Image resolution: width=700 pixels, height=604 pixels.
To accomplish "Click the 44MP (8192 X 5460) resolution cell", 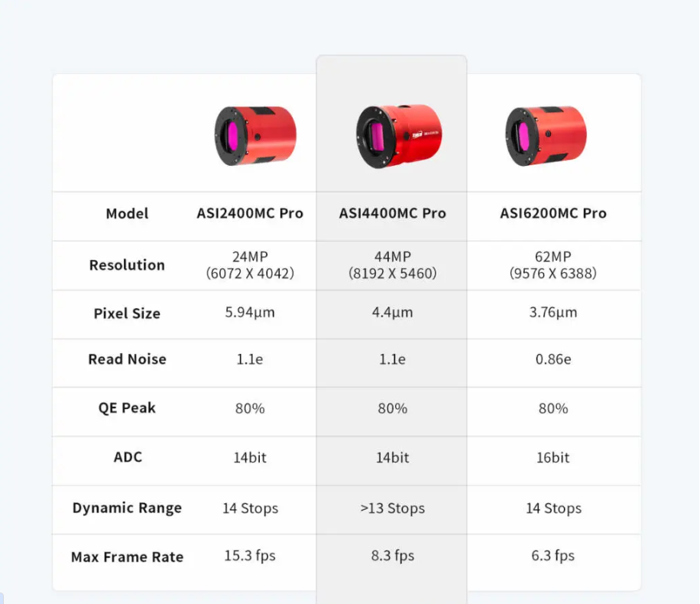I will pos(392,265).
